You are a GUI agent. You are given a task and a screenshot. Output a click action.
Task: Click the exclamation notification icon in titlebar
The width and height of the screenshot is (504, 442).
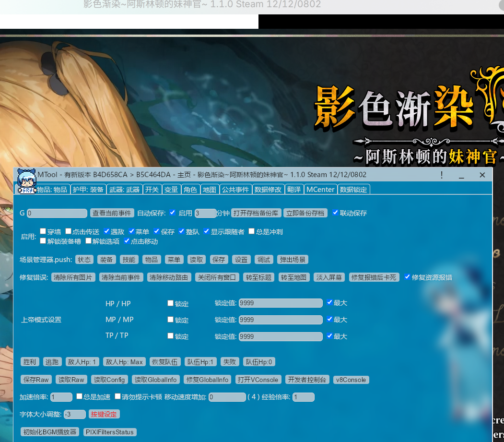(x=442, y=175)
